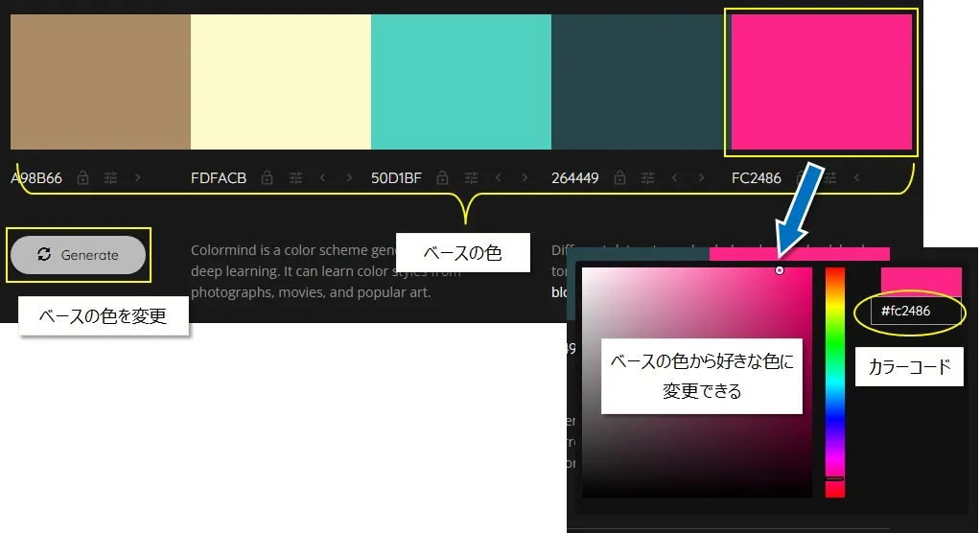Lock the 50D1BF turquoise color
This screenshot has height=533, width=980.
pos(442,177)
